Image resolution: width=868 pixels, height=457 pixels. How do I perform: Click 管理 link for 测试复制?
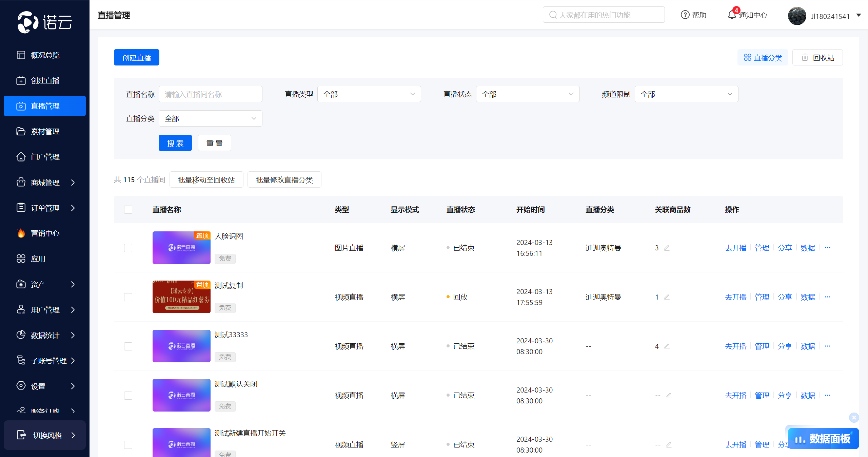coord(762,297)
